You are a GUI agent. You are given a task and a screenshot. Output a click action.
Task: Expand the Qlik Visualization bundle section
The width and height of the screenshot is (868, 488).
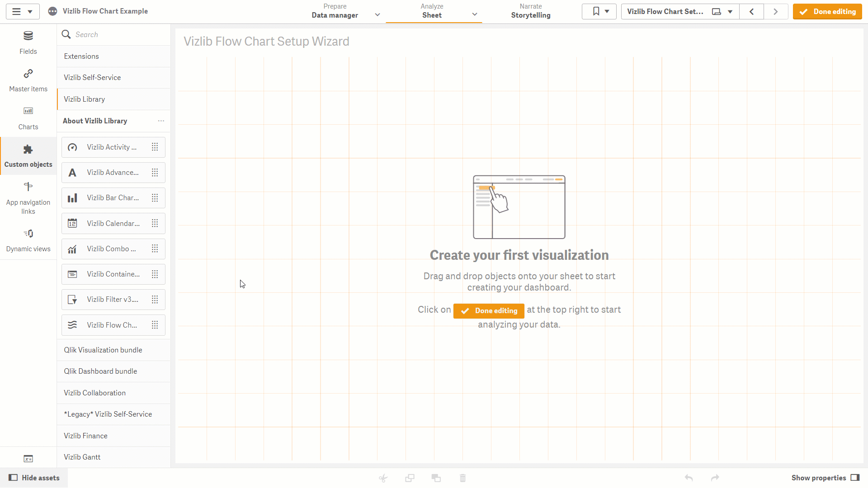[x=113, y=350]
